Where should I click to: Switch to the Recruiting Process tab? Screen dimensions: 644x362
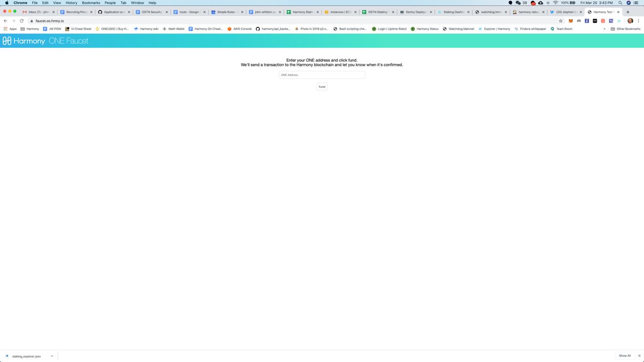[75, 12]
